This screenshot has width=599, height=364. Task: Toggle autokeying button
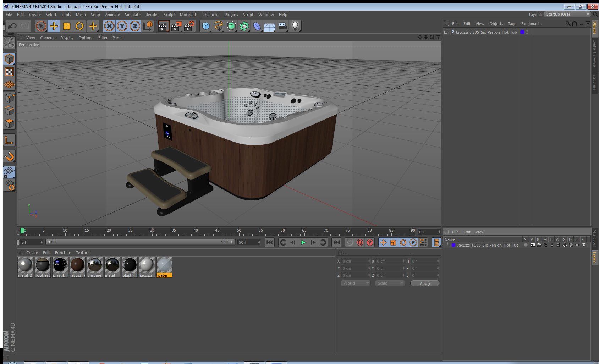pyautogui.click(x=360, y=242)
